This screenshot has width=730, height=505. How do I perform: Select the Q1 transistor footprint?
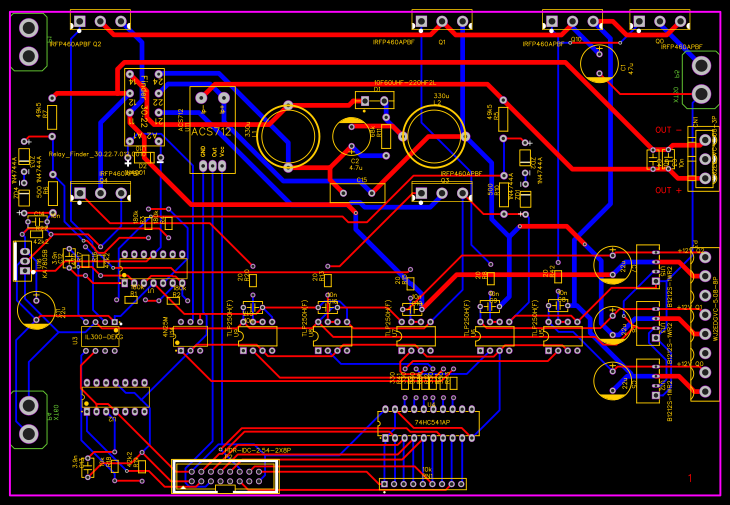click(442, 21)
